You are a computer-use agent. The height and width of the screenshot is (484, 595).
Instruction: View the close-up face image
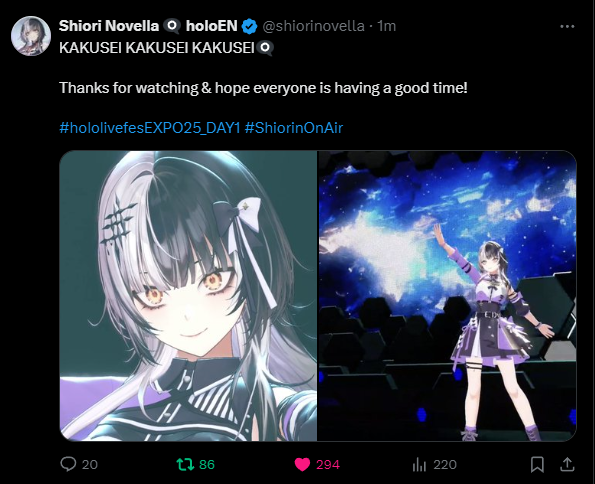pos(188,296)
